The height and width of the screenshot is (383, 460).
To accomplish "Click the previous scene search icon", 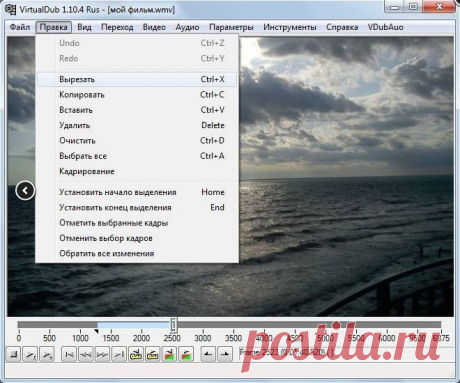I will 169,354.
